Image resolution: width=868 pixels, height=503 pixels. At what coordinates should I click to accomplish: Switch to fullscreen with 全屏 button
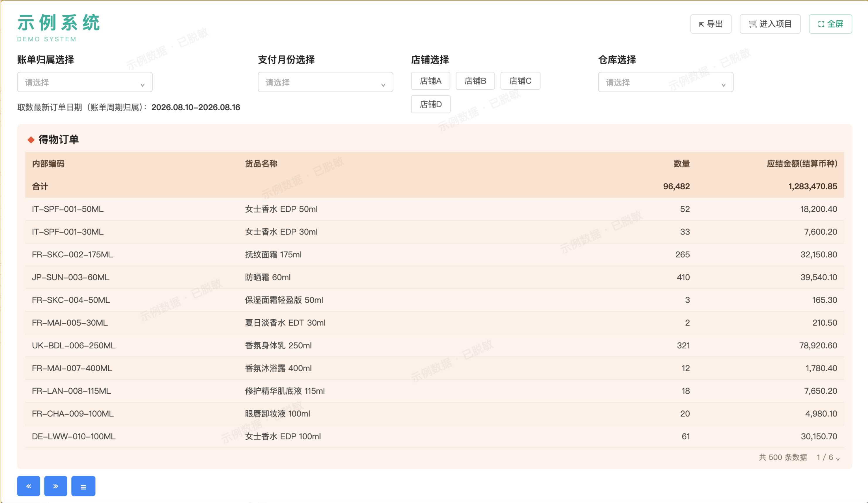[830, 24]
